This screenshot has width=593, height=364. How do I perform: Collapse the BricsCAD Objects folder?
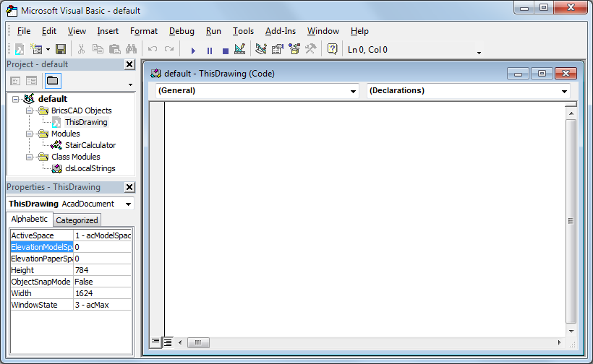click(x=29, y=110)
